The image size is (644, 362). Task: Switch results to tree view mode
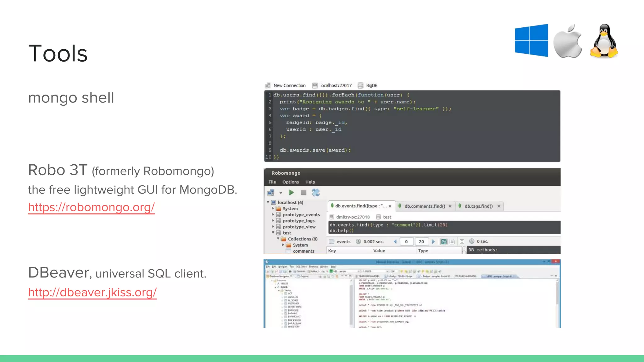tap(444, 242)
